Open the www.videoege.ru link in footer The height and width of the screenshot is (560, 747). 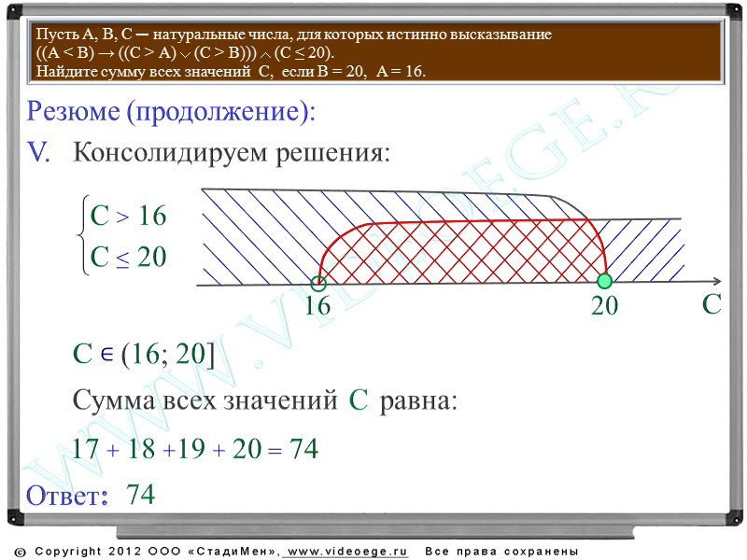[347, 552]
